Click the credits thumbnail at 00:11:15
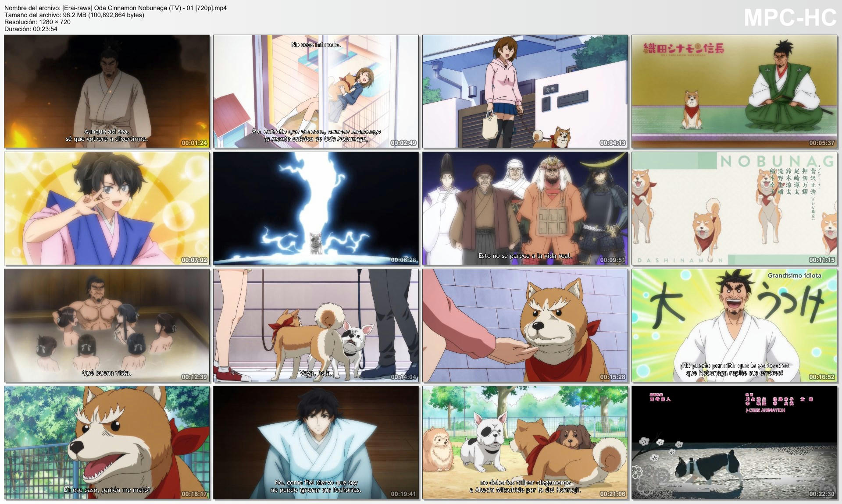This screenshot has height=504, width=842. point(734,209)
